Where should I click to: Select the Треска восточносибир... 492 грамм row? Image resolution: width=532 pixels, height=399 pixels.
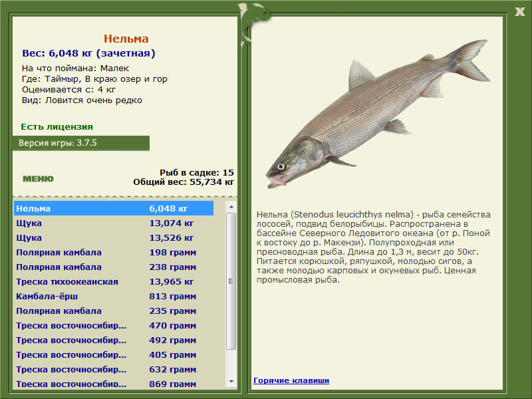114,340
